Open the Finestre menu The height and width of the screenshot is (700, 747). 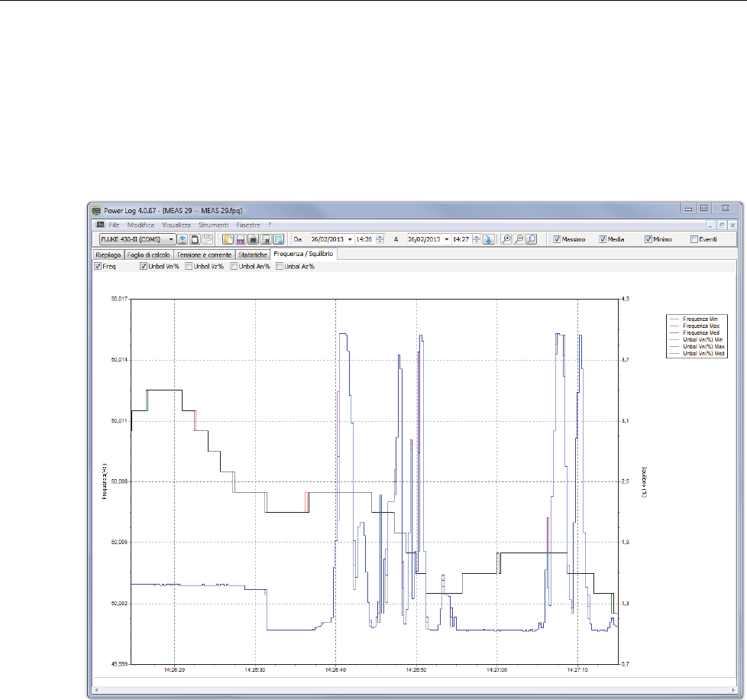pyautogui.click(x=248, y=225)
